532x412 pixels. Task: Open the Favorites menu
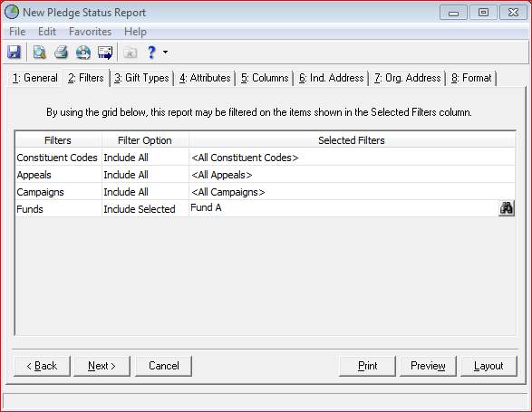[90, 32]
